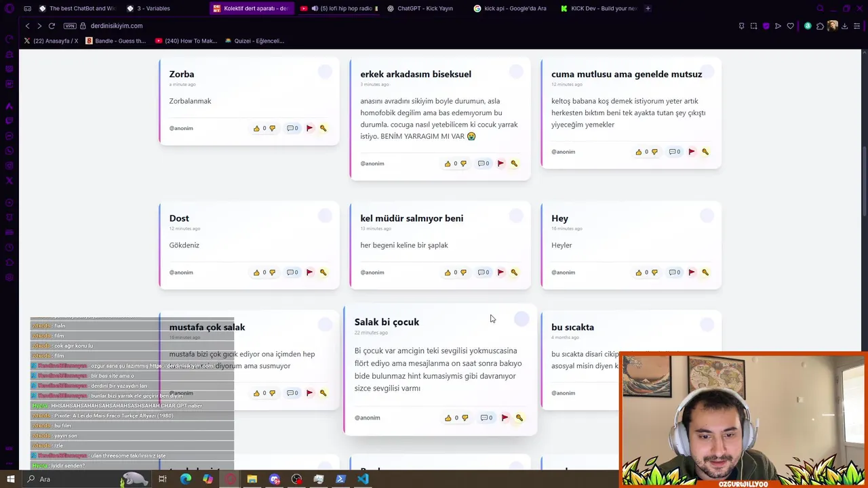
Task: Dislike the cuma mutlusu post
Action: 654,152
